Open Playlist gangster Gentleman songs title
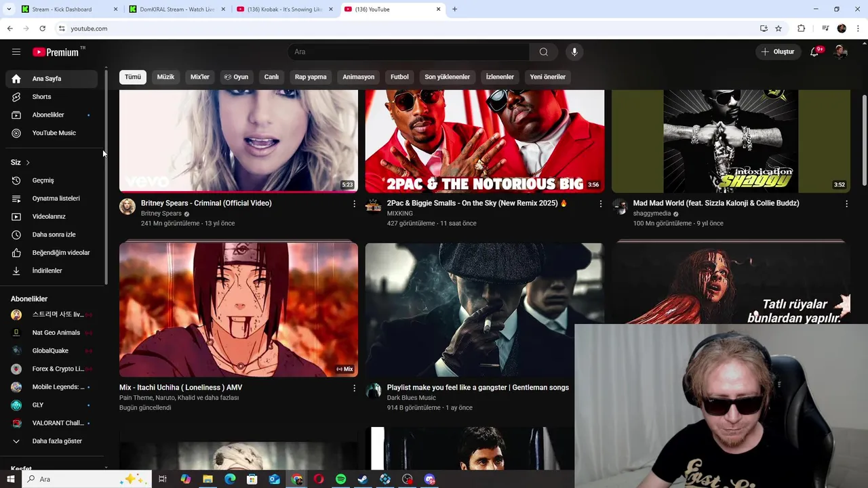Image resolution: width=868 pixels, height=488 pixels. (478, 388)
